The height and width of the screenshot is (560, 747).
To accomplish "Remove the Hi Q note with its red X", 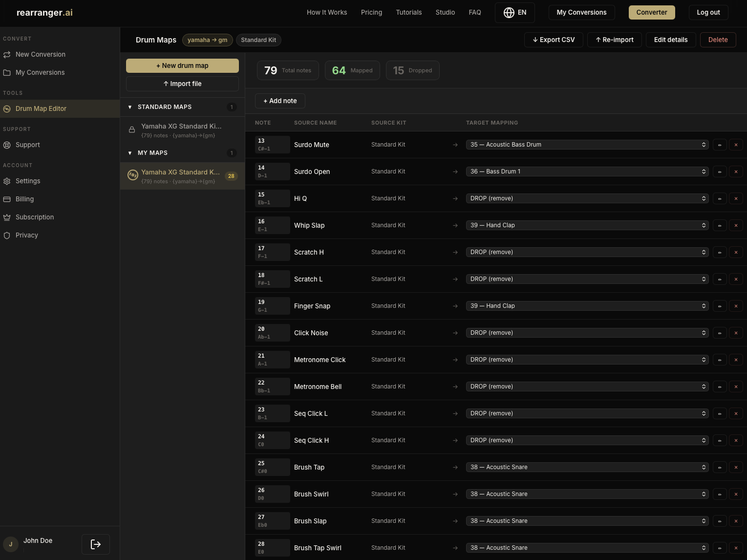I will (736, 198).
